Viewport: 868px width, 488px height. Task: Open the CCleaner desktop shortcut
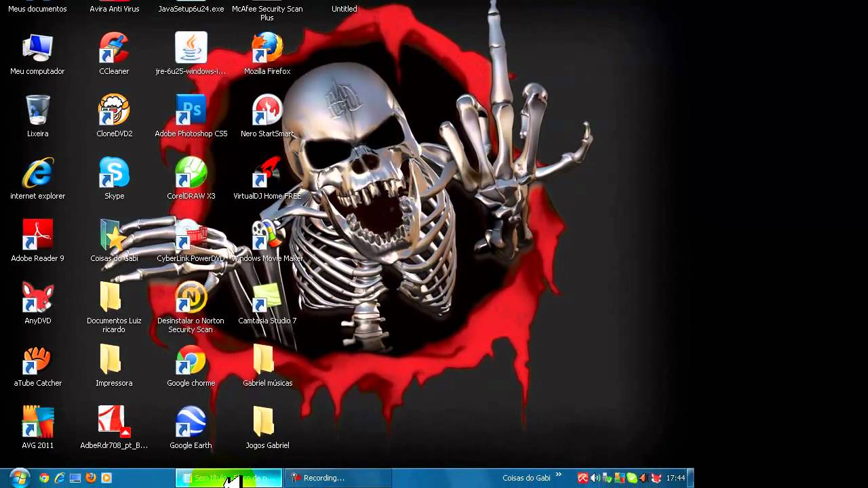click(114, 54)
